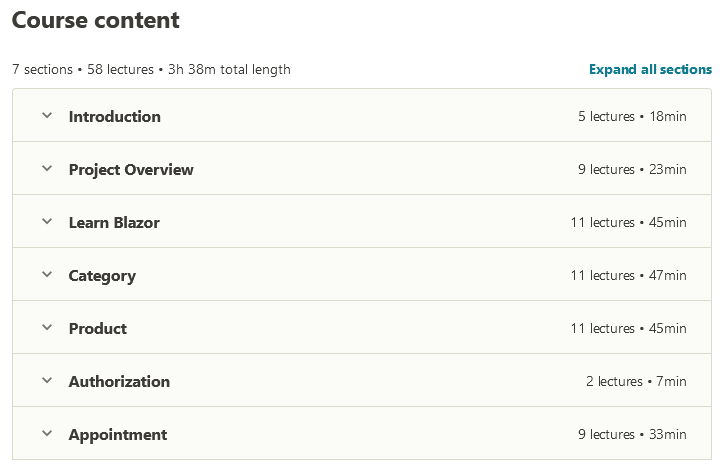
Task: Click chevron icon beside Product section
Action: pos(46,328)
